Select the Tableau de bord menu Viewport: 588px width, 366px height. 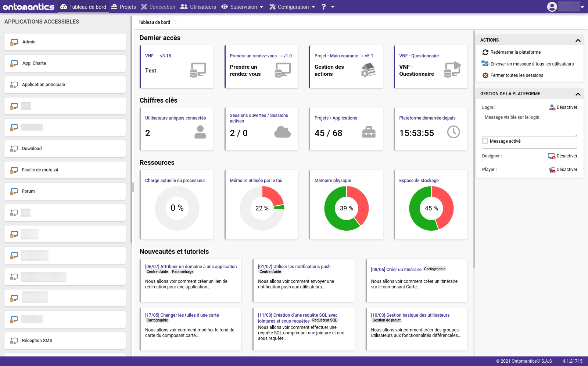(x=83, y=7)
